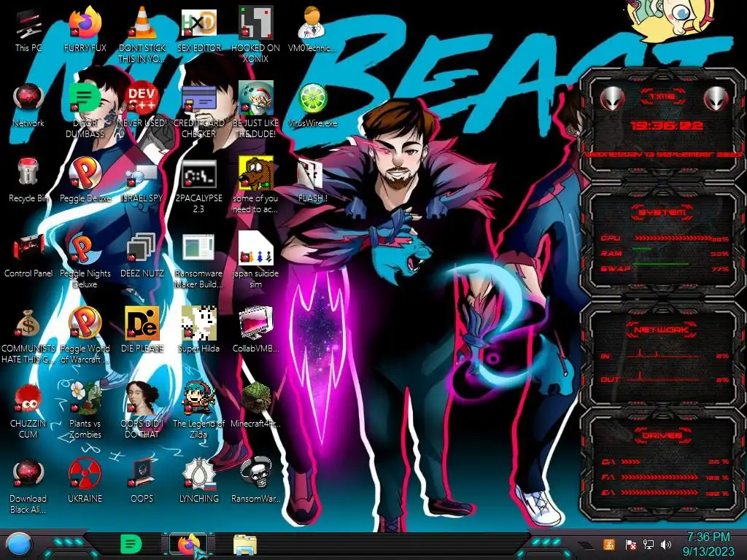The height and width of the screenshot is (560, 747).
Task: Select the OOPS shortcut icon
Action: 142,473
